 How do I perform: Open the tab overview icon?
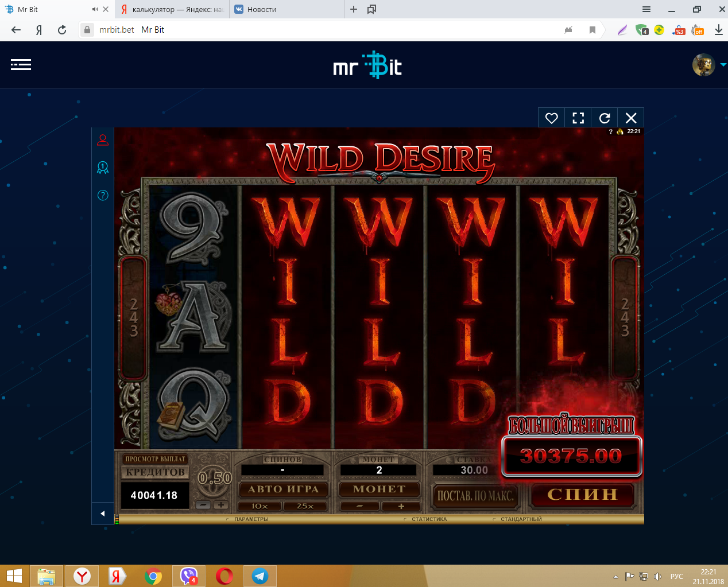coord(371,9)
